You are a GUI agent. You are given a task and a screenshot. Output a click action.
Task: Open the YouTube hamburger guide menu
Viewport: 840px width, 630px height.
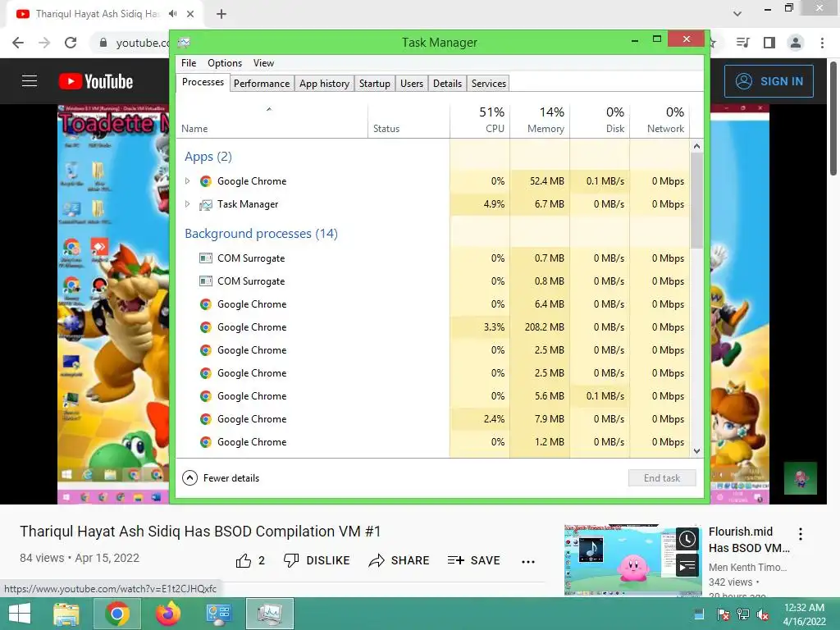pos(30,81)
